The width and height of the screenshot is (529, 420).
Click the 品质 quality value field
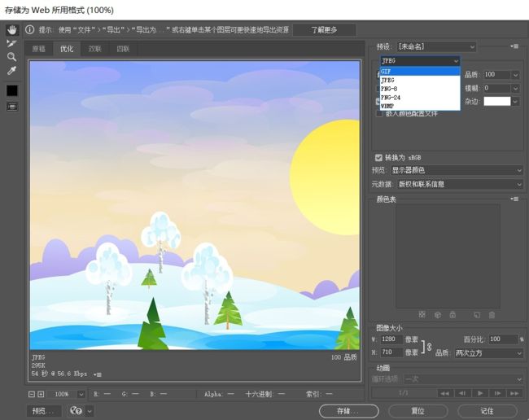click(497, 75)
